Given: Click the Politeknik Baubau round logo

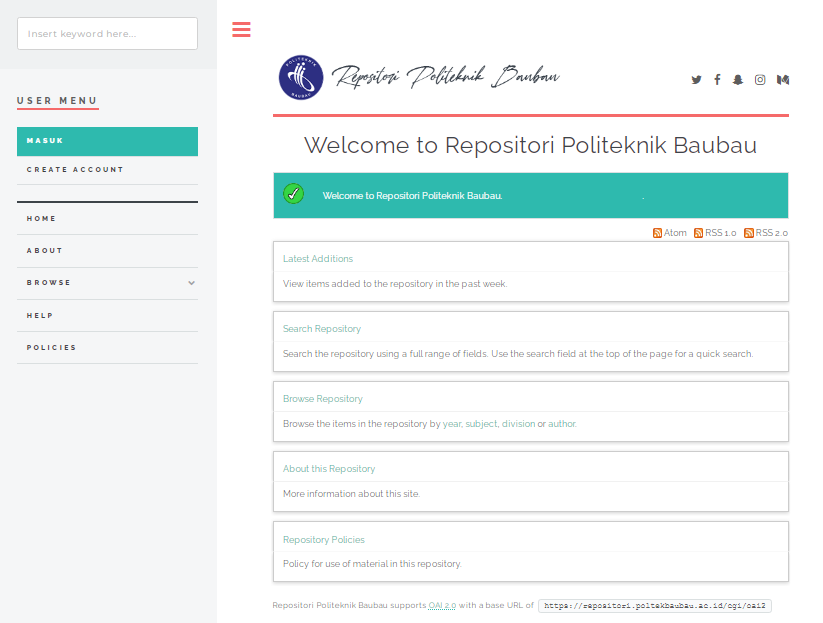Looking at the screenshot, I should (x=301, y=78).
